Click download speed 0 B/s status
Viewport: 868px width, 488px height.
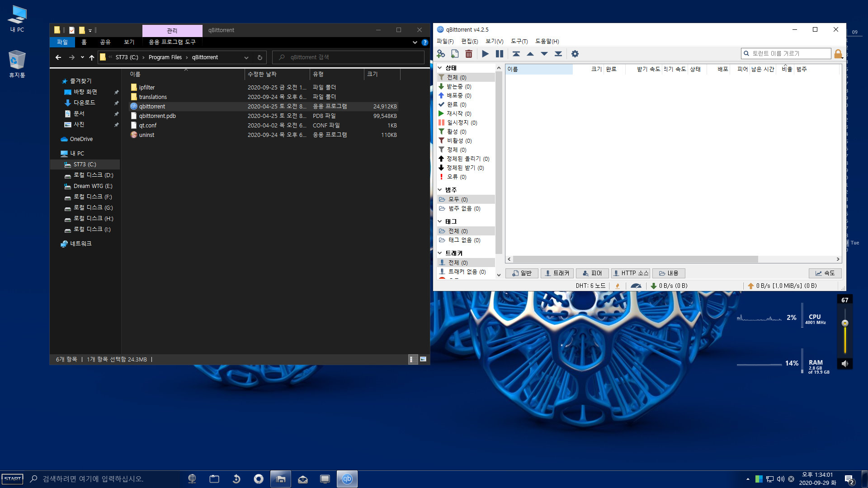click(x=669, y=286)
